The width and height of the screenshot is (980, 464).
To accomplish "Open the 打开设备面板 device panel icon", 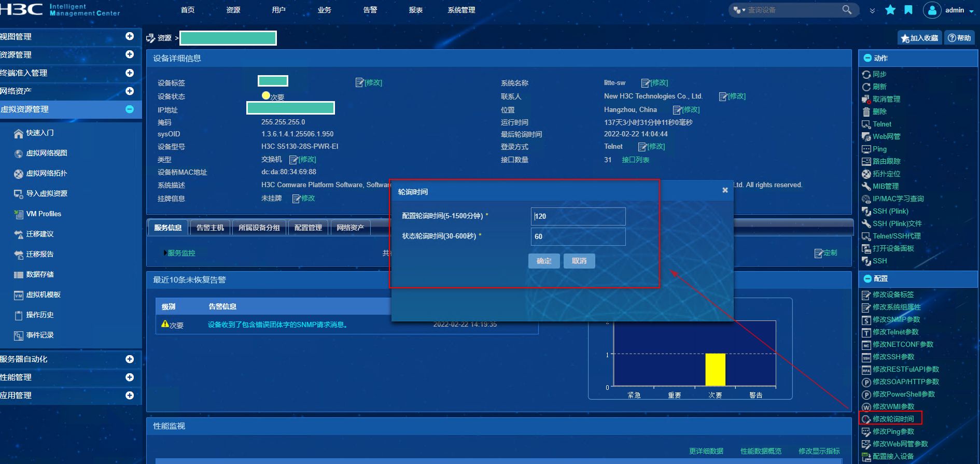I will point(866,249).
